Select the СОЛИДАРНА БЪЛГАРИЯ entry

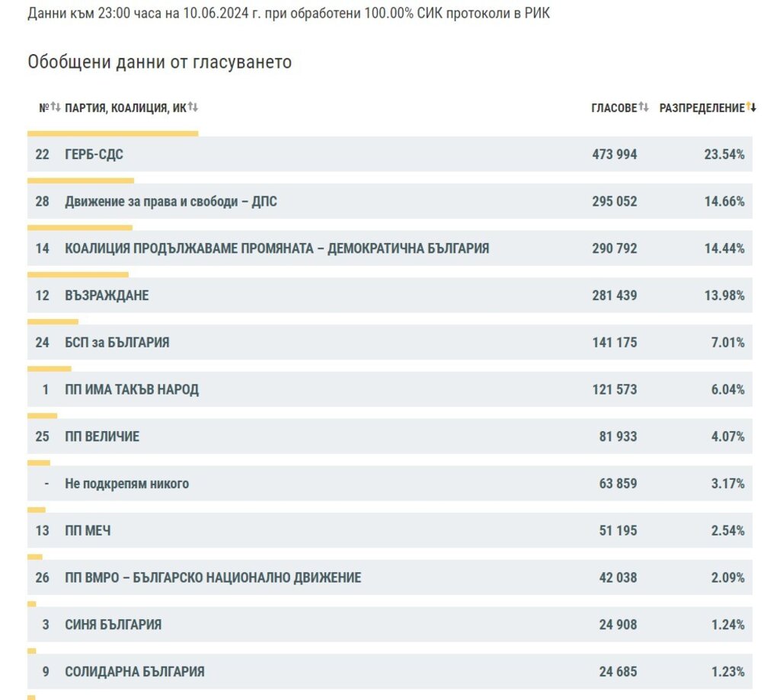pos(135,672)
